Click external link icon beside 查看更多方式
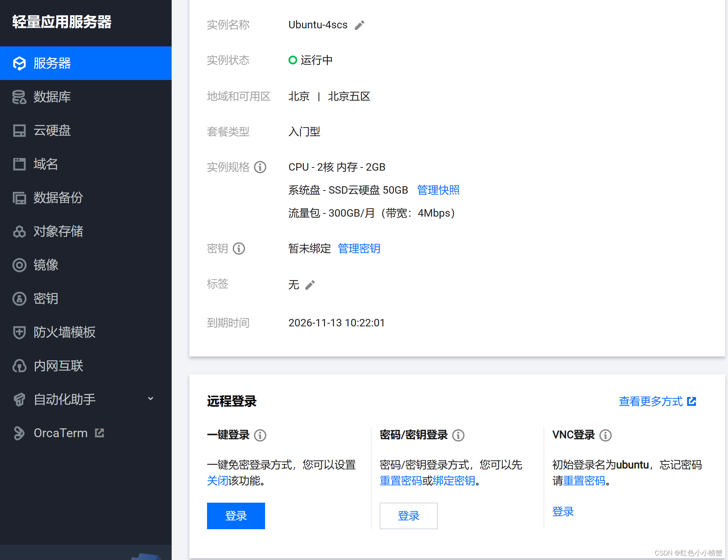The height and width of the screenshot is (560, 728). (692, 401)
